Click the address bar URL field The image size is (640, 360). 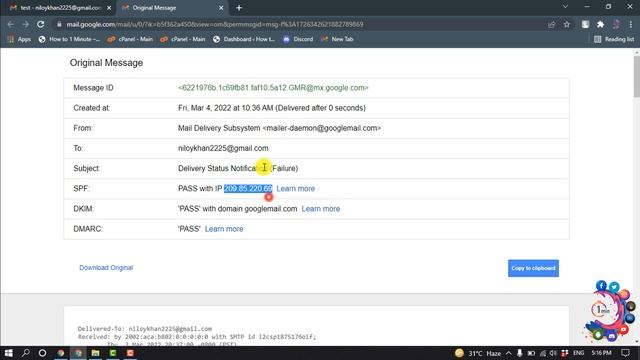(x=302, y=24)
